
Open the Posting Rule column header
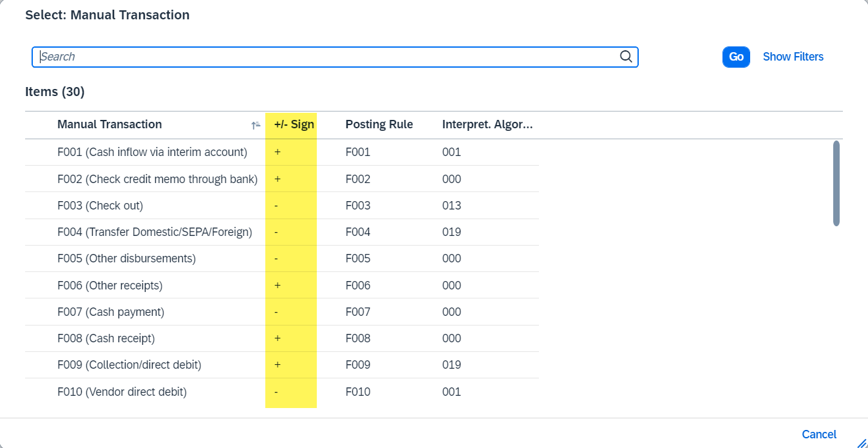coord(379,124)
